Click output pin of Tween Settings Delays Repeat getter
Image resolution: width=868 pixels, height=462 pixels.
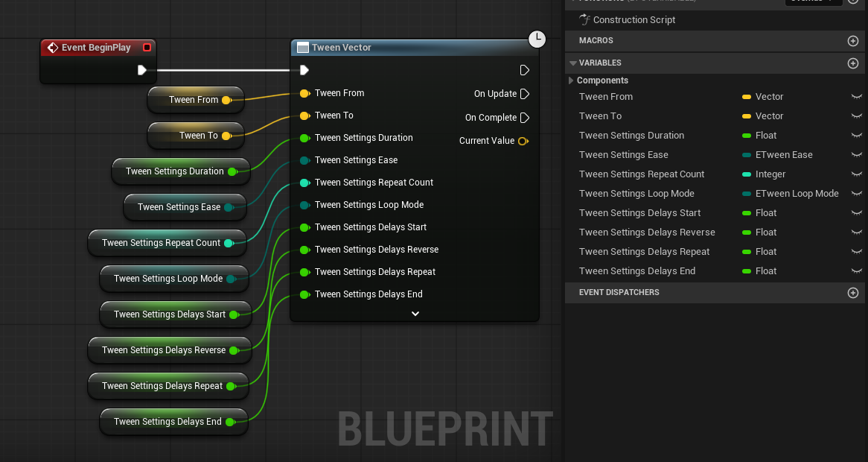(231, 386)
